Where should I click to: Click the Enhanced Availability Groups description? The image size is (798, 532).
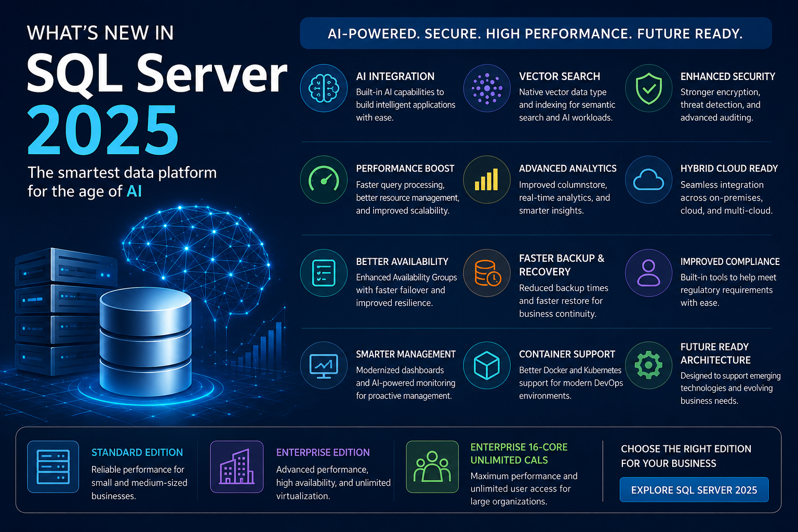[407, 290]
